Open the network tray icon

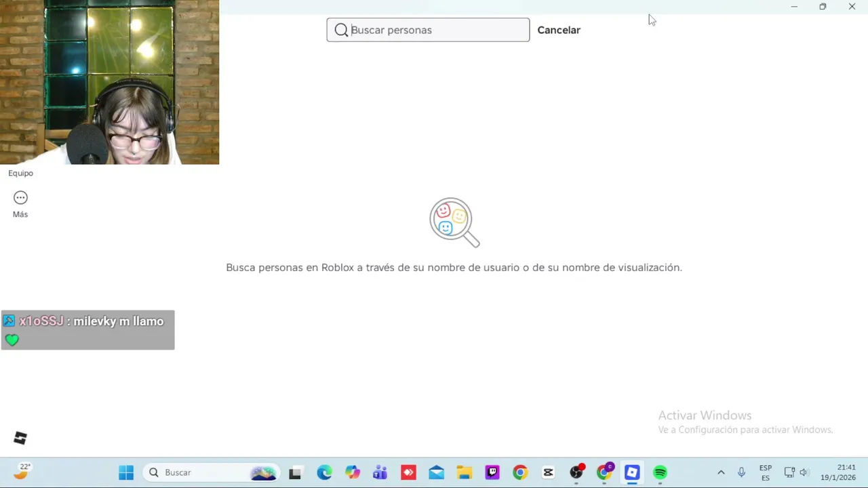pos(789,472)
